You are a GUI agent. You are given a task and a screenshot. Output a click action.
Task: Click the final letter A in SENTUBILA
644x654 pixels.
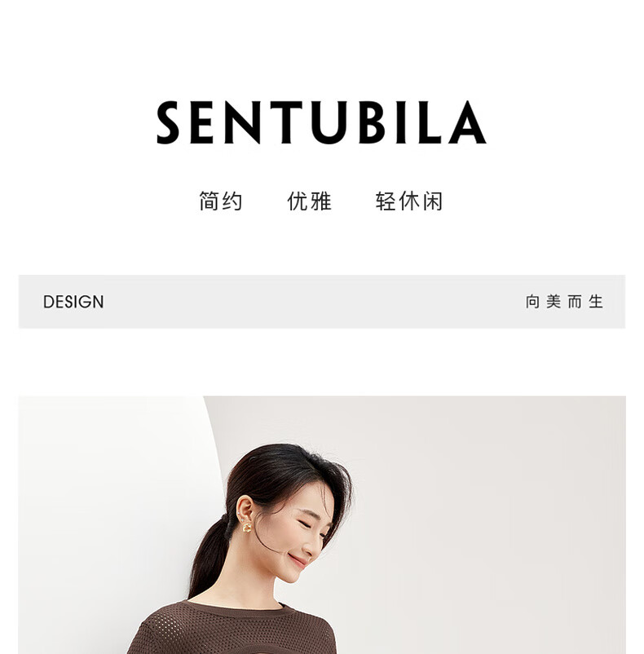(x=467, y=122)
